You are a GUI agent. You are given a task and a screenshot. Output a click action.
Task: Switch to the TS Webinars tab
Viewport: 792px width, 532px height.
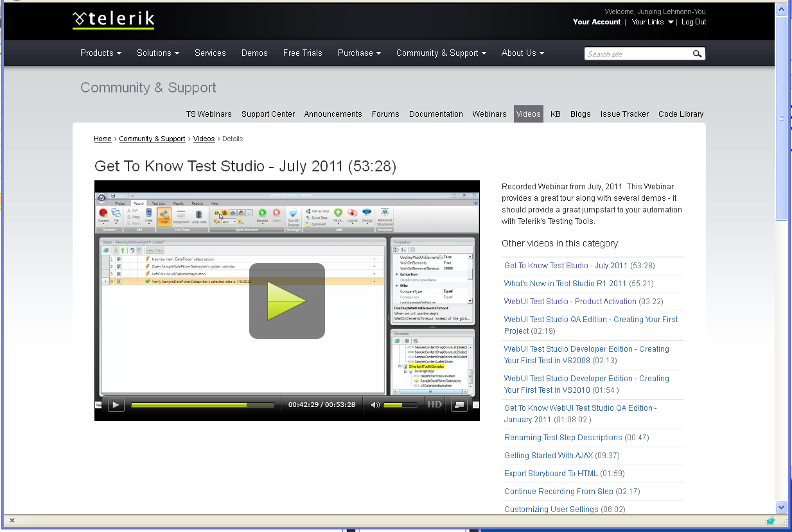coord(209,114)
